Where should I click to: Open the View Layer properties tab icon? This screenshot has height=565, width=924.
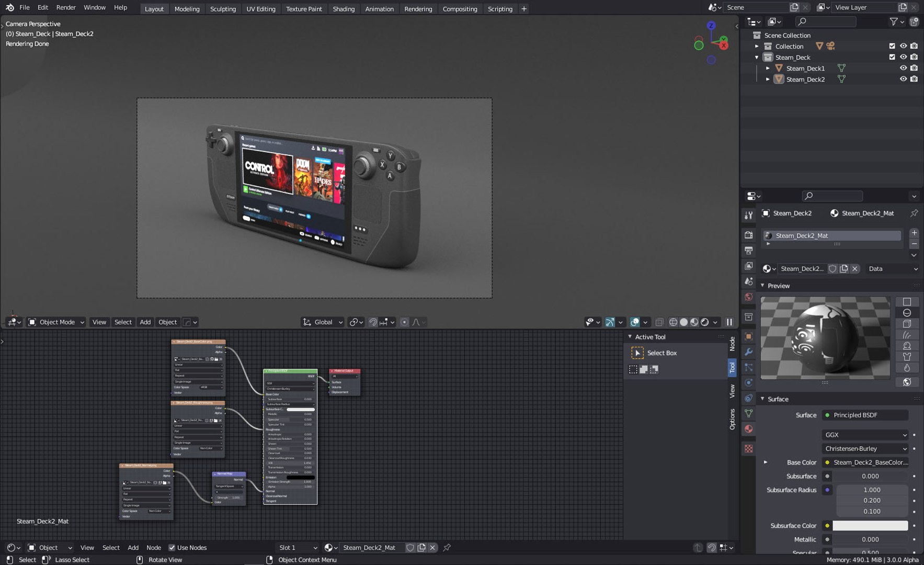(749, 266)
